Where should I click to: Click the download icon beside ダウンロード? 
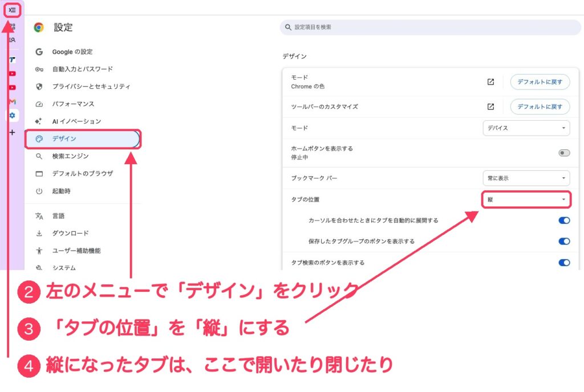coord(39,233)
